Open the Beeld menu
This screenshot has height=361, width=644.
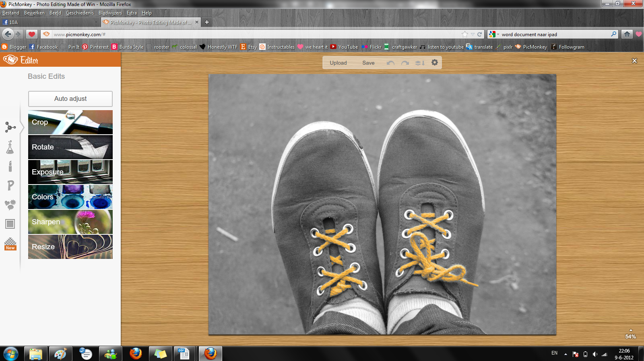pos(55,13)
